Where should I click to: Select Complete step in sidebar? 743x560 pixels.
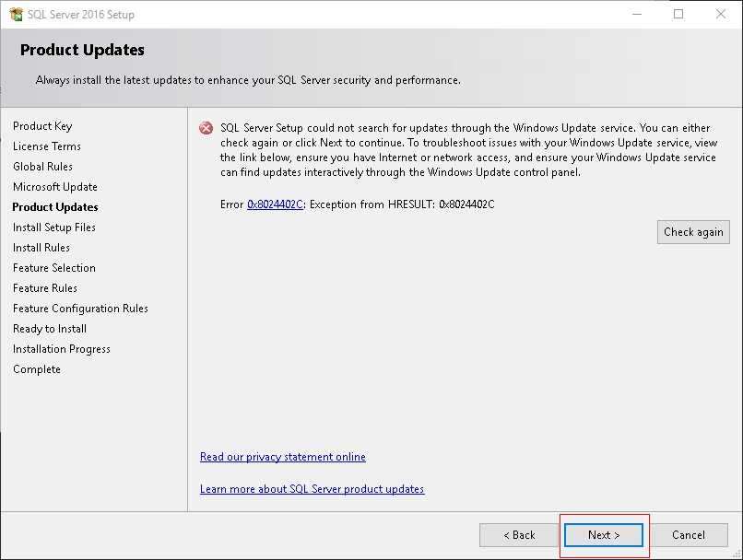(37, 369)
